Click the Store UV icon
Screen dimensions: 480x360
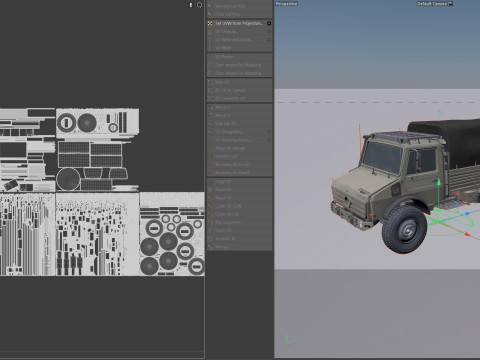coord(210,231)
